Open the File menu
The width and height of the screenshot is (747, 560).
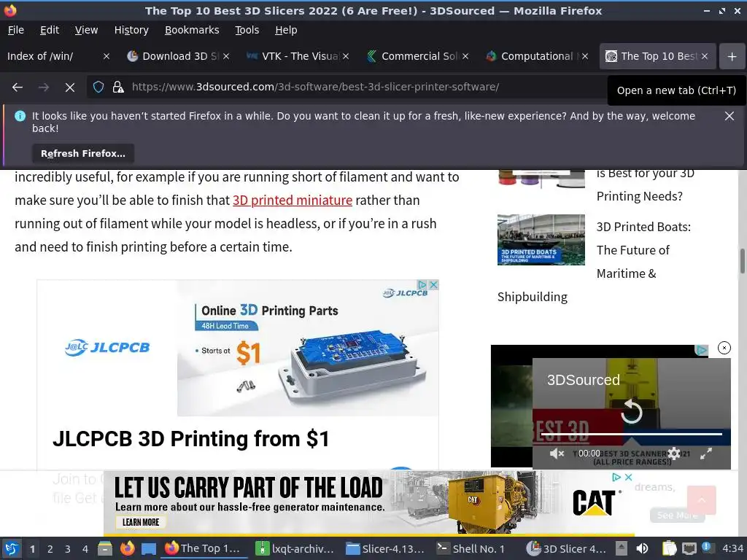pyautogui.click(x=16, y=30)
